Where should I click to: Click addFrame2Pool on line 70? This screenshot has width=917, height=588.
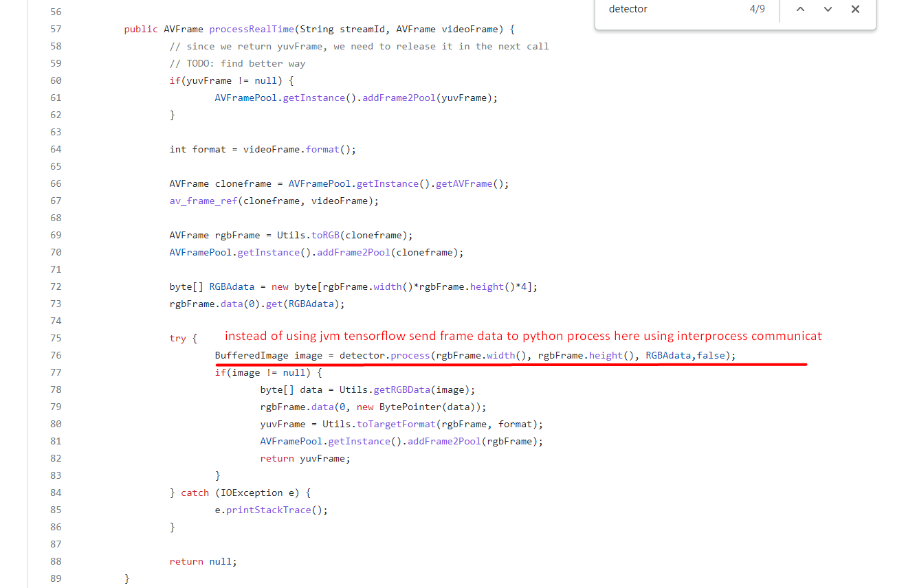pyautogui.click(x=353, y=252)
